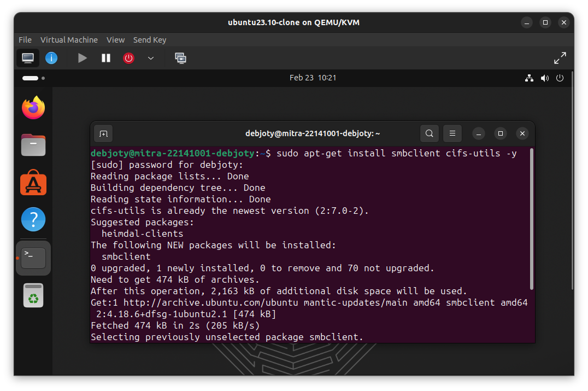The width and height of the screenshot is (588, 391).
Task: Close the QEMU/KVM viewer window
Action: (x=563, y=22)
